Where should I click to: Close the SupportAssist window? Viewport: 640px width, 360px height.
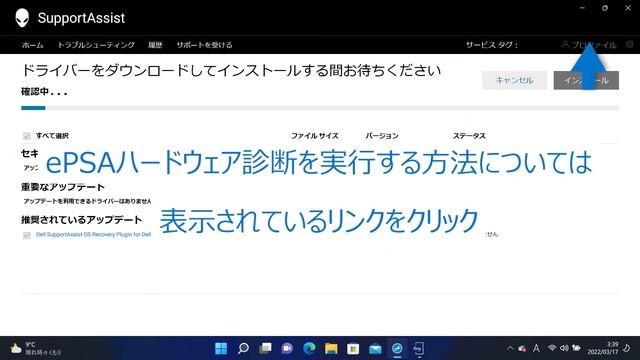[628, 8]
